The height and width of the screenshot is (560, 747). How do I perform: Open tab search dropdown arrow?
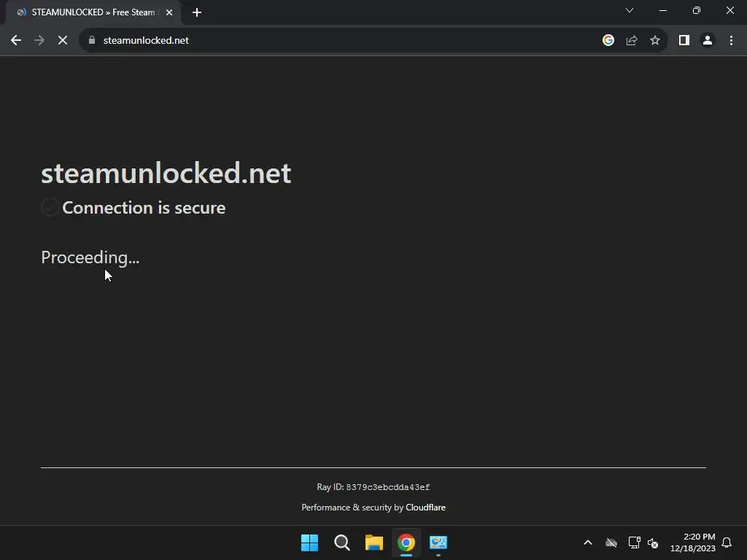630,10
